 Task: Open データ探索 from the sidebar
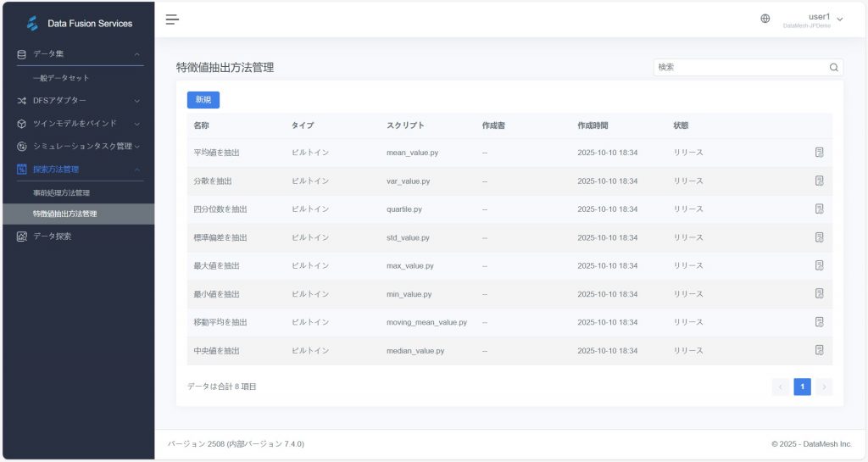click(53, 237)
